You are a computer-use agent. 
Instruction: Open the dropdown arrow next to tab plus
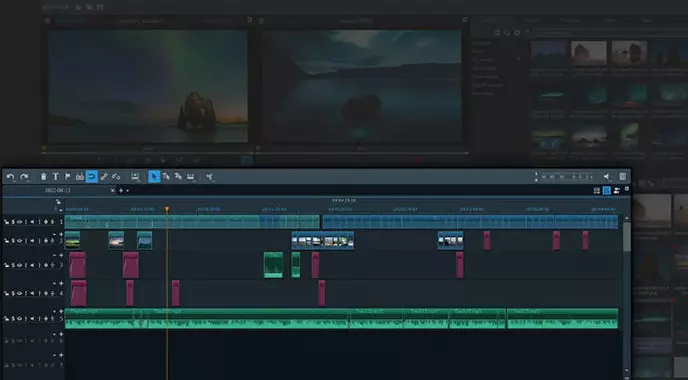128,191
